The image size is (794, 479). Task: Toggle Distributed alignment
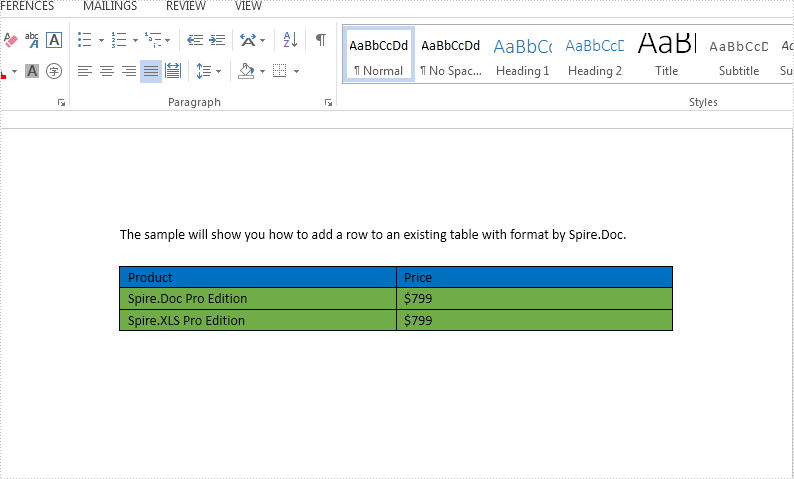(173, 71)
